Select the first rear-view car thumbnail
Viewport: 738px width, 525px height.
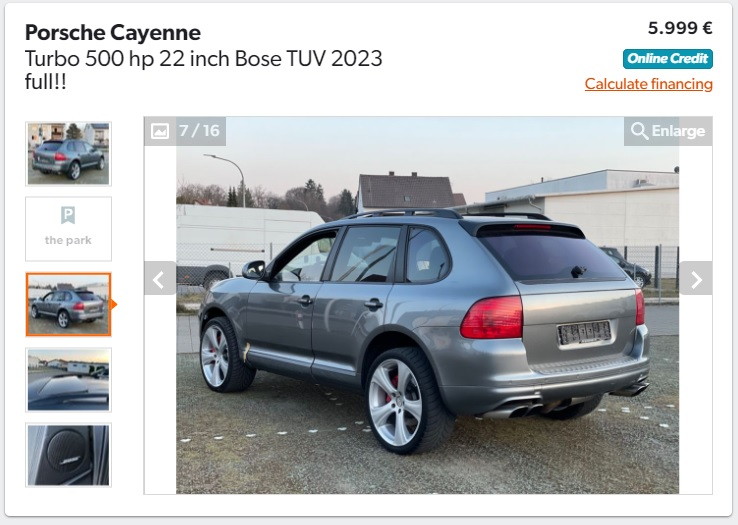click(x=68, y=153)
